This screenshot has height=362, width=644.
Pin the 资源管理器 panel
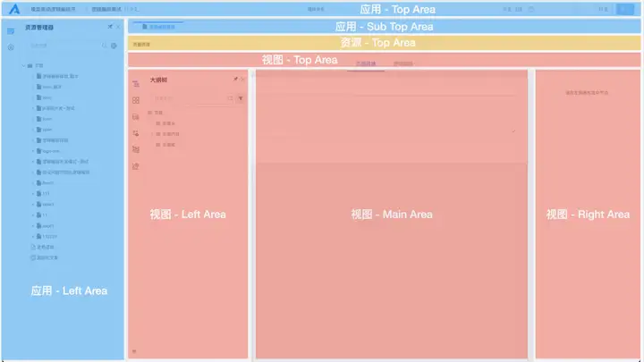pos(110,27)
